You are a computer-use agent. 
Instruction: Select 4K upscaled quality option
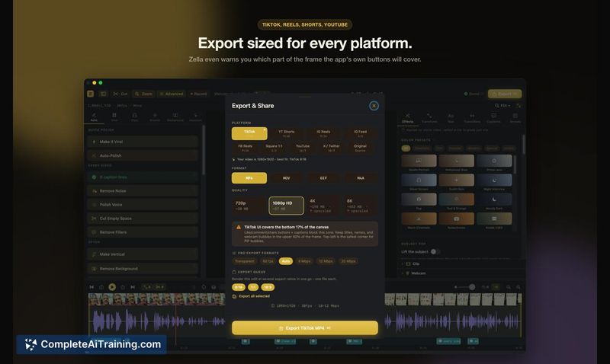click(x=323, y=206)
